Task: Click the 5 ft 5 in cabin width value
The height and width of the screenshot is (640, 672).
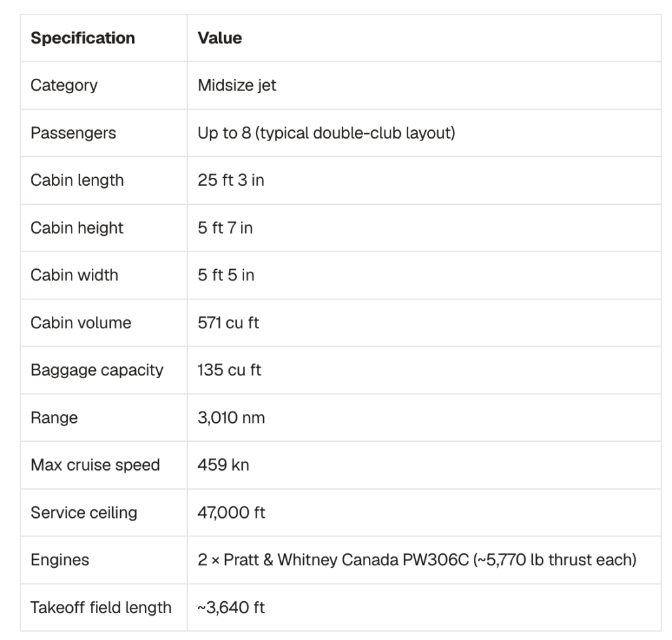Action: [x=226, y=275]
